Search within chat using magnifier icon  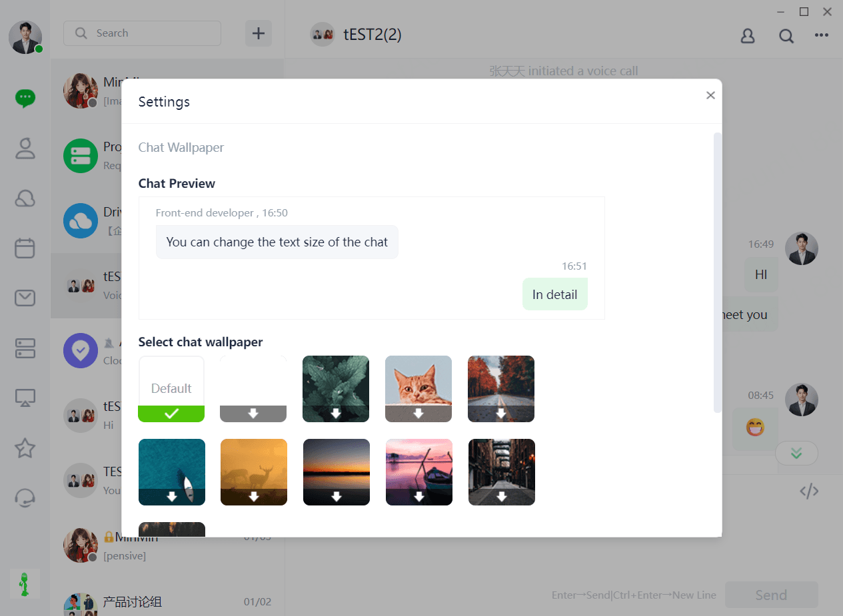[x=786, y=36]
